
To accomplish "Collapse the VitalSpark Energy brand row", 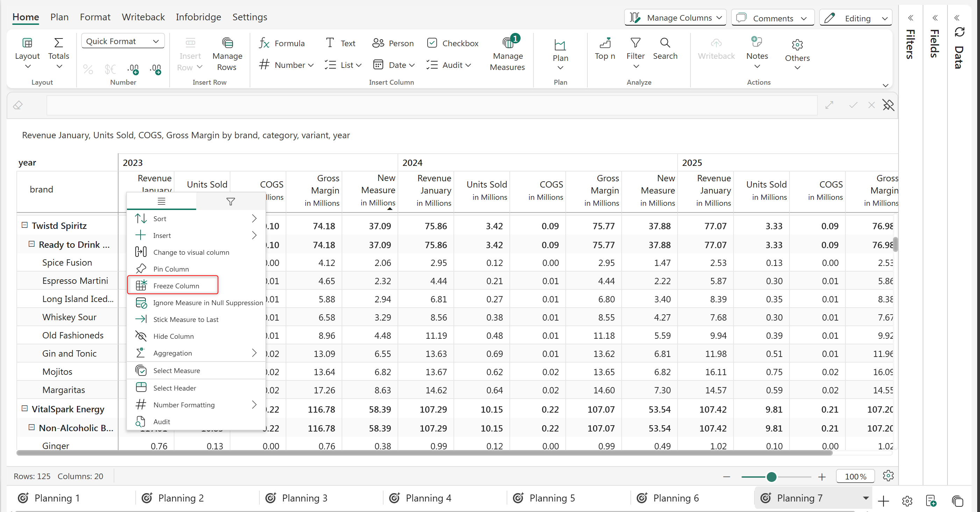I will point(24,408).
